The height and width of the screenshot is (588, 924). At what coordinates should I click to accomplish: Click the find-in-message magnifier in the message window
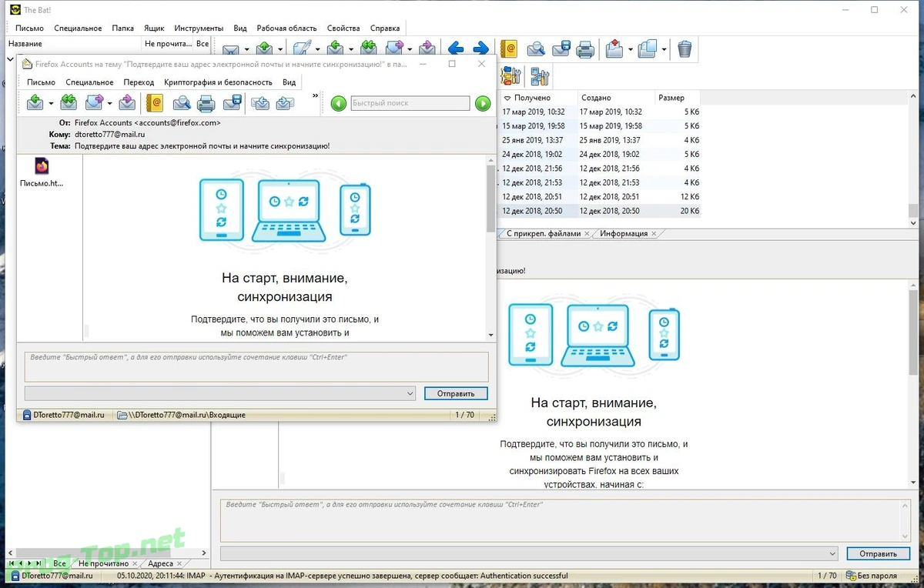tap(182, 102)
